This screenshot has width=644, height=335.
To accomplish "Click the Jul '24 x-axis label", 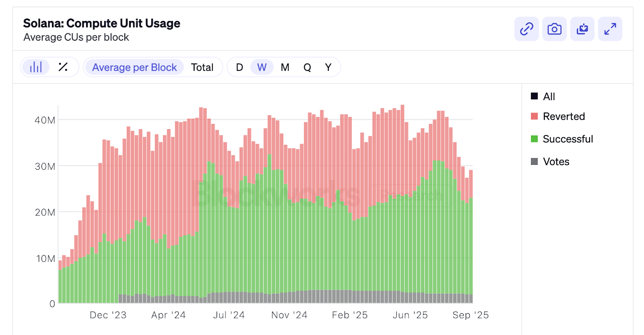I will pyautogui.click(x=229, y=315).
